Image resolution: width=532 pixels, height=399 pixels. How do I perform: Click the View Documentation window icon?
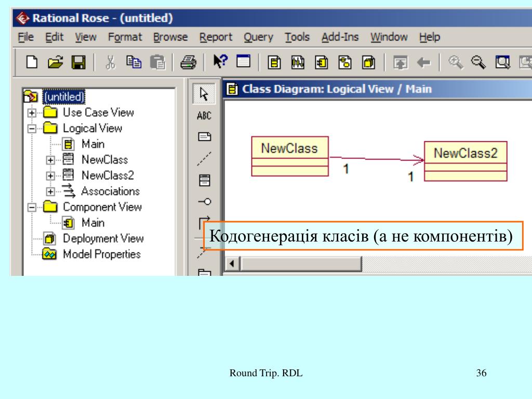[x=243, y=61]
